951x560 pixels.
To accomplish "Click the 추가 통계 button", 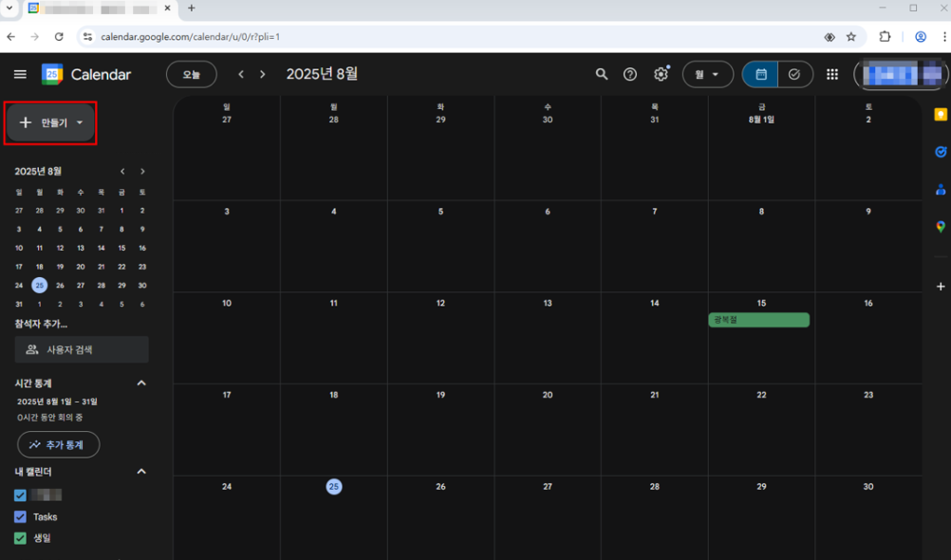I will coord(58,444).
